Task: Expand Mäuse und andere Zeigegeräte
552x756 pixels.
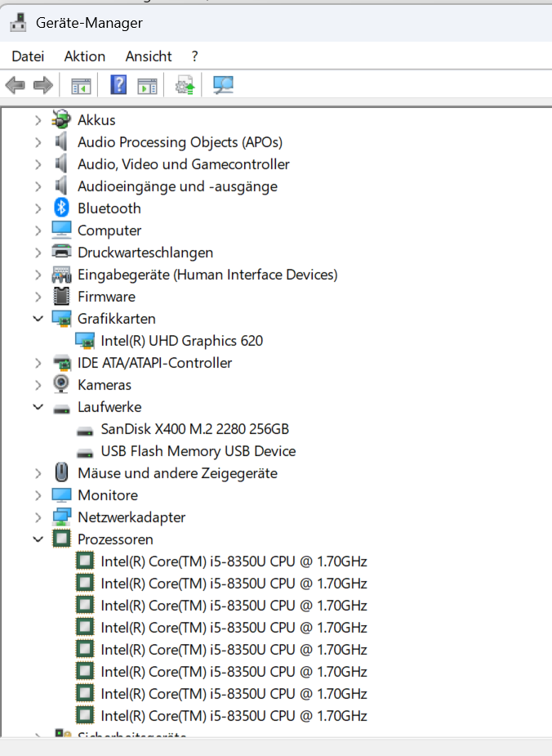Action: tap(38, 473)
